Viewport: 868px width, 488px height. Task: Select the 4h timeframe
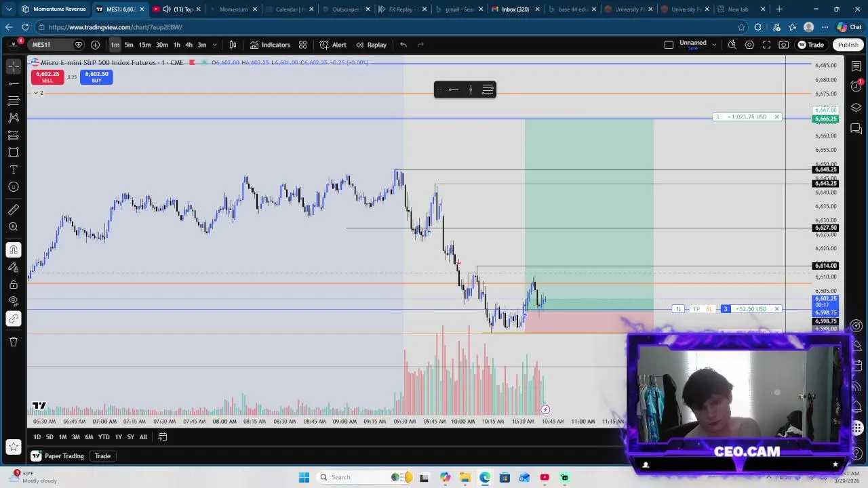[189, 45]
